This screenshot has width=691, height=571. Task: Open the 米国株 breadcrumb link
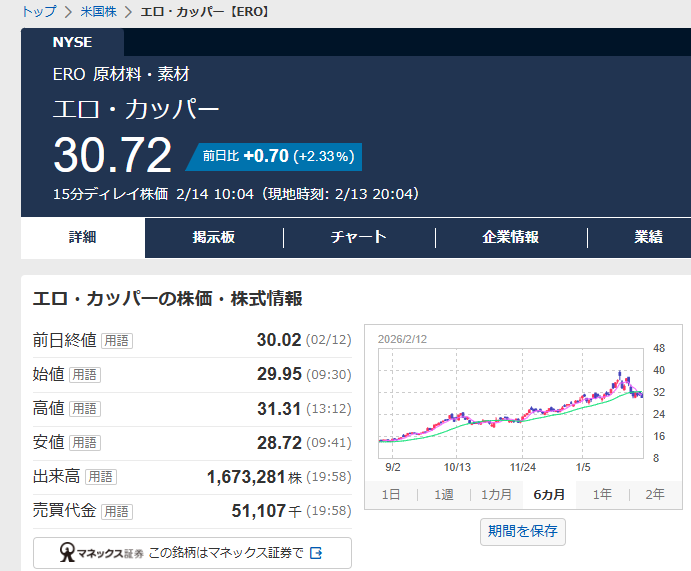[98, 12]
